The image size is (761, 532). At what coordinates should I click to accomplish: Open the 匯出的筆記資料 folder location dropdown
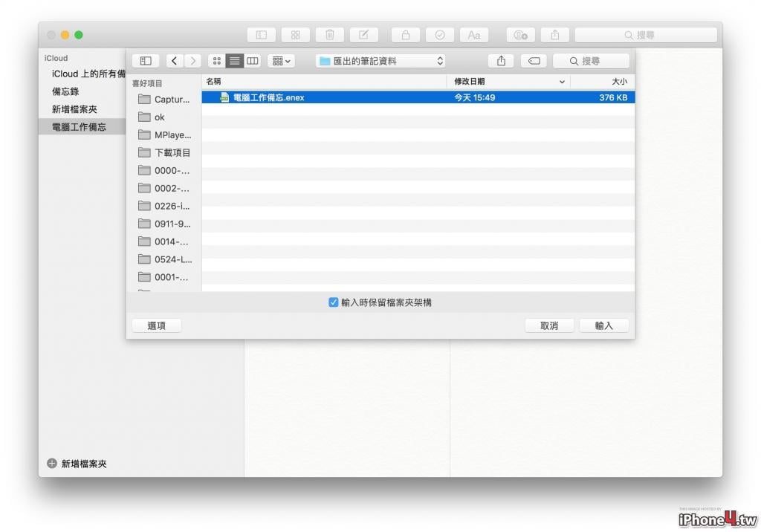pos(380,61)
